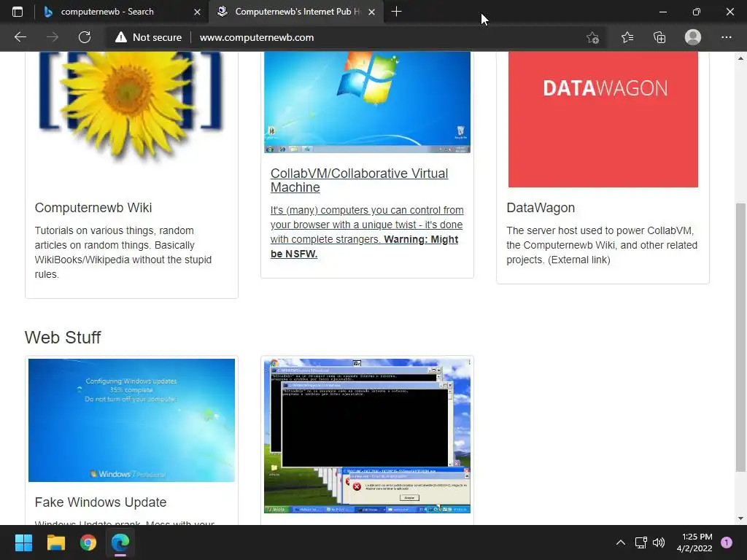Open the Fake Windows Update thumbnail
747x560 pixels.
click(131, 420)
